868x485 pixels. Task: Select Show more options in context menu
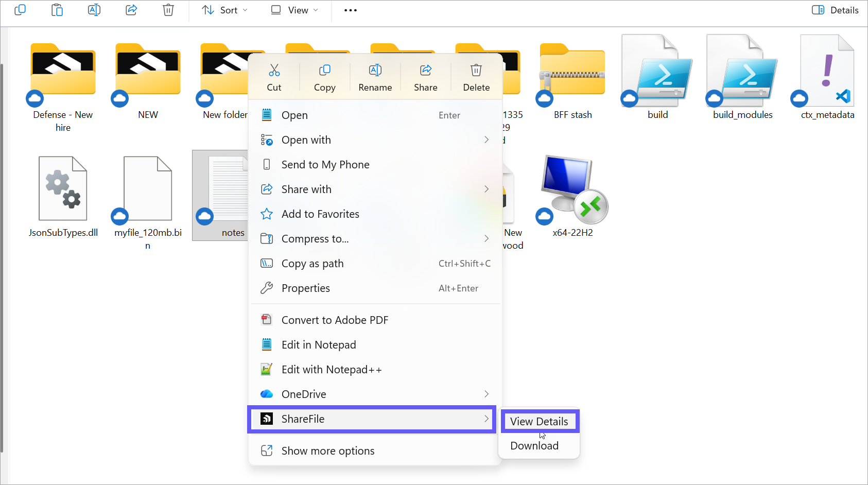point(327,451)
